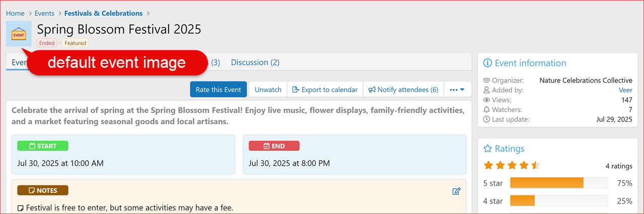
Task: Go to Home in the breadcrumb
Action: 15,14
